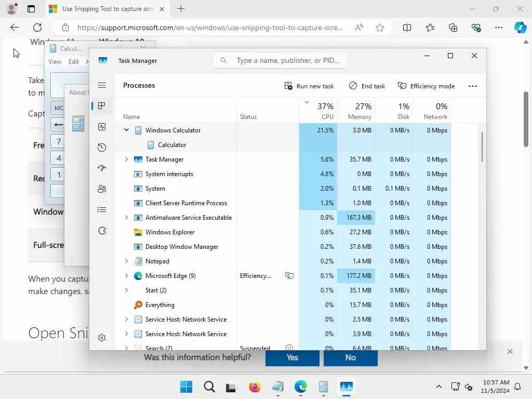Screen dimensions: 532x399
Task: Open Edit menu in Calculator window
Action: (x=74, y=62)
